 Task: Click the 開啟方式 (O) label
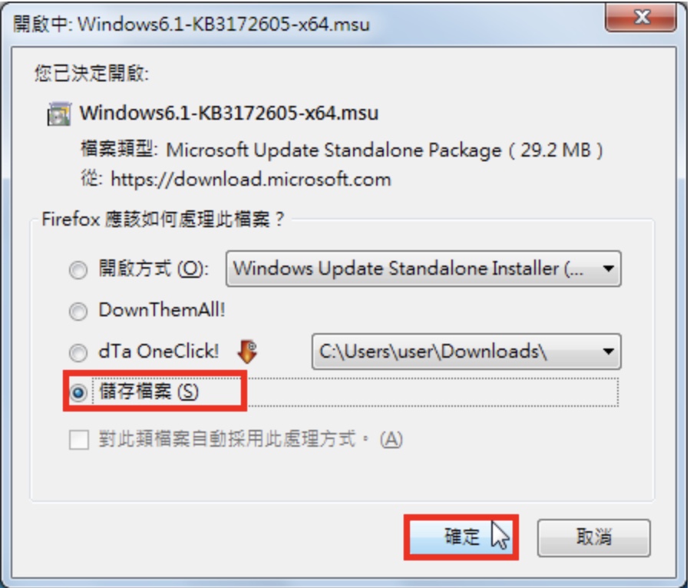(x=154, y=269)
